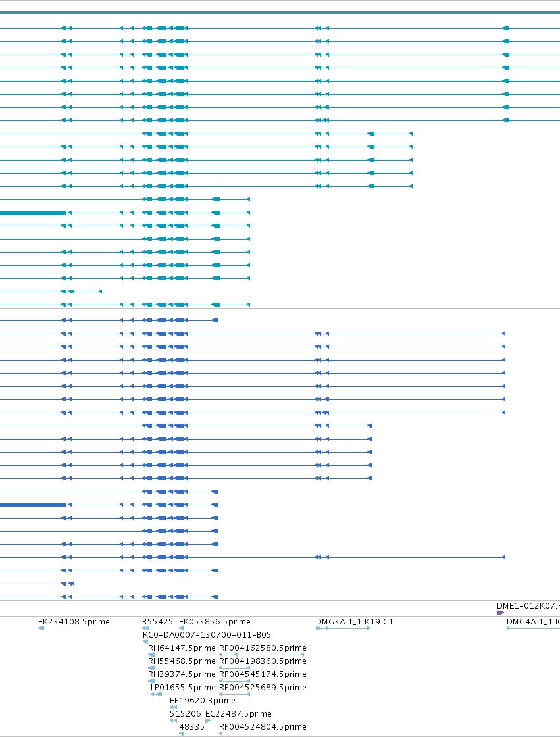The height and width of the screenshot is (737, 560).
Task: Click alignment line below RP004162580.5prime
Action: [262, 655]
